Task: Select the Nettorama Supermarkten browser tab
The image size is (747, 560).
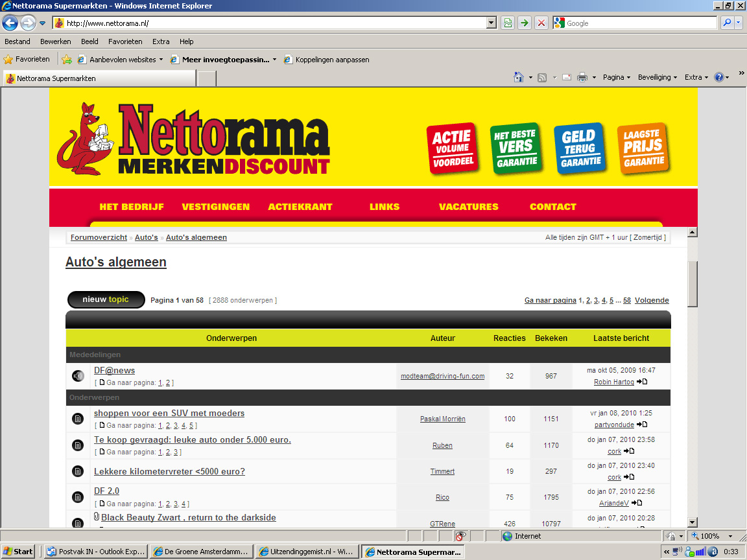Action: pos(99,78)
